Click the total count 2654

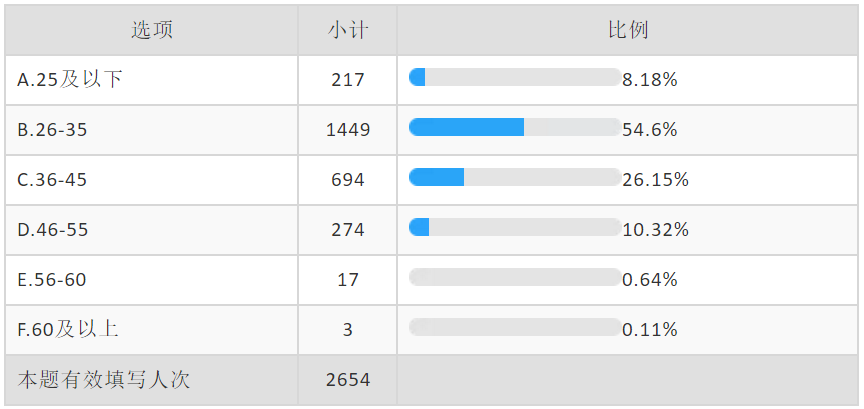point(348,380)
